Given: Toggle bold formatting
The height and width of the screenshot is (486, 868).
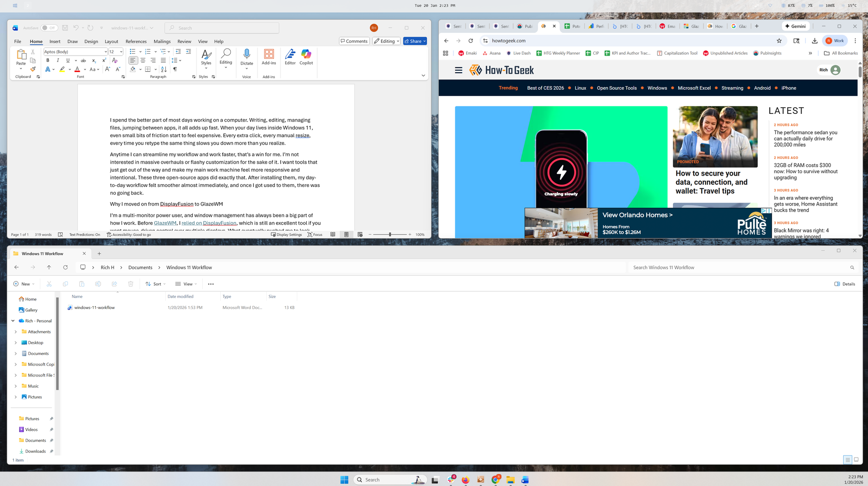Looking at the screenshot, I should (47, 60).
